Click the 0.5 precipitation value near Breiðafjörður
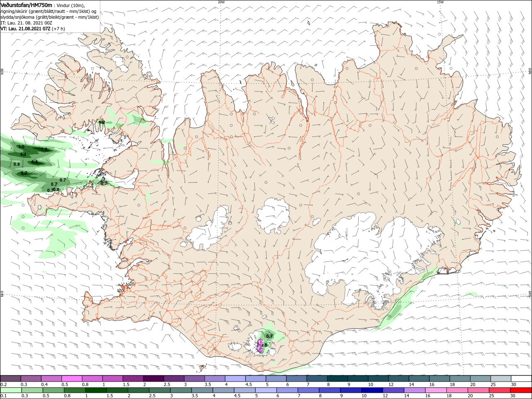 pyautogui.click(x=104, y=183)
